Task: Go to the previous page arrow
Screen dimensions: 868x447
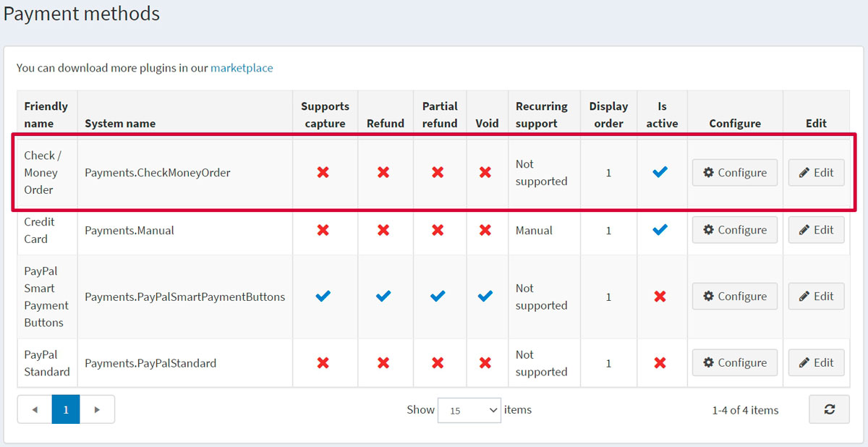Action: [35, 409]
